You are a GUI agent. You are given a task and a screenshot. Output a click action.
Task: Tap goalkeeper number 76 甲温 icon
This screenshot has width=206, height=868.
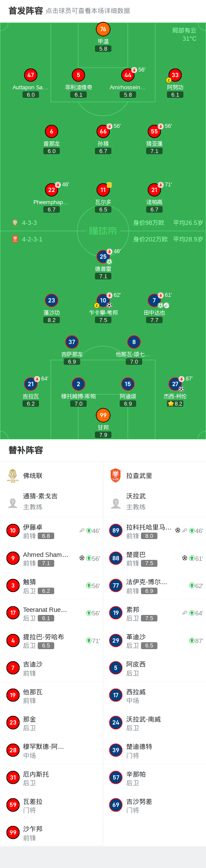point(103,29)
